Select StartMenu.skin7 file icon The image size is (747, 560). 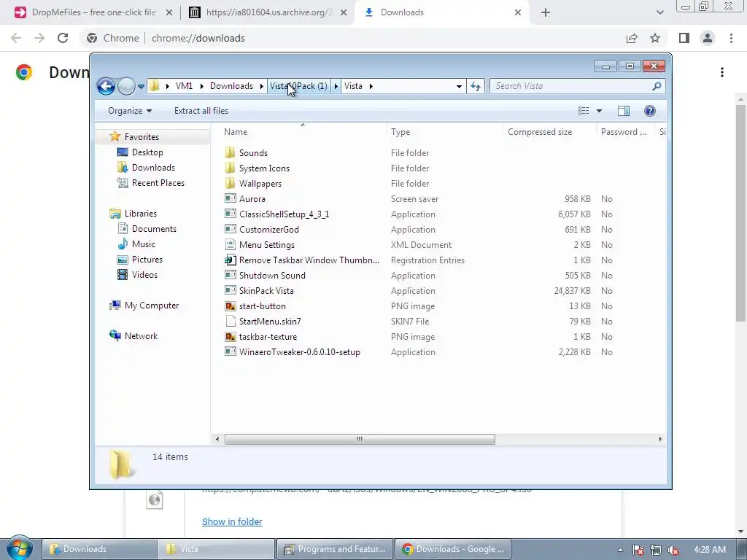pos(230,321)
